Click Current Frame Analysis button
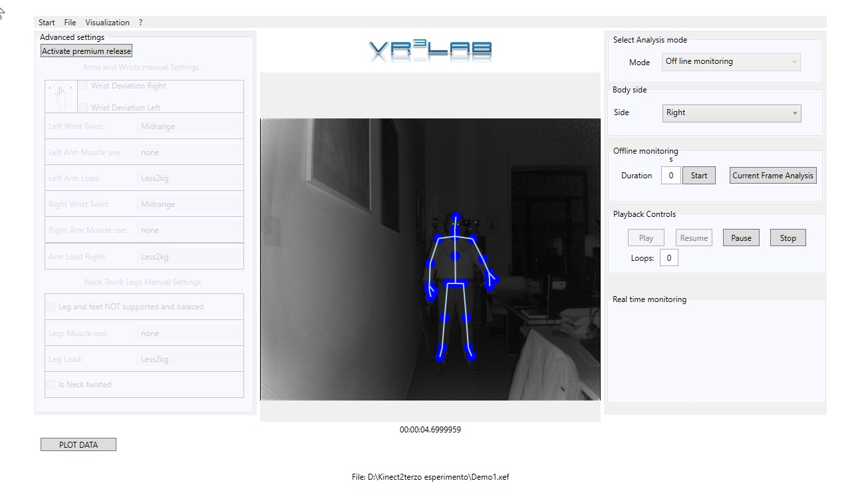Image resolution: width=868 pixels, height=493 pixels. click(x=773, y=176)
